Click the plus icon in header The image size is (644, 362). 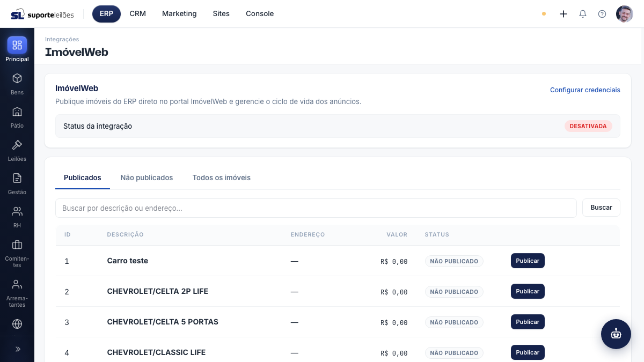click(563, 14)
